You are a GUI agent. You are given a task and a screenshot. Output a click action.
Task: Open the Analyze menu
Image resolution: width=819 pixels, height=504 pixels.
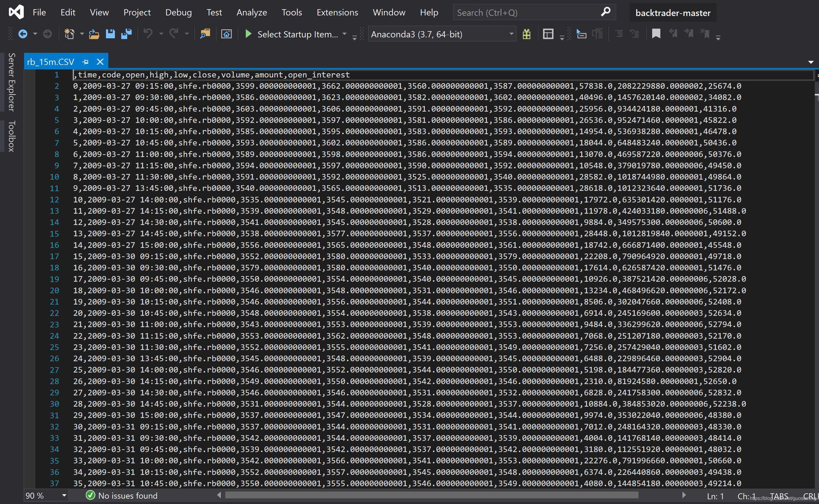click(252, 12)
